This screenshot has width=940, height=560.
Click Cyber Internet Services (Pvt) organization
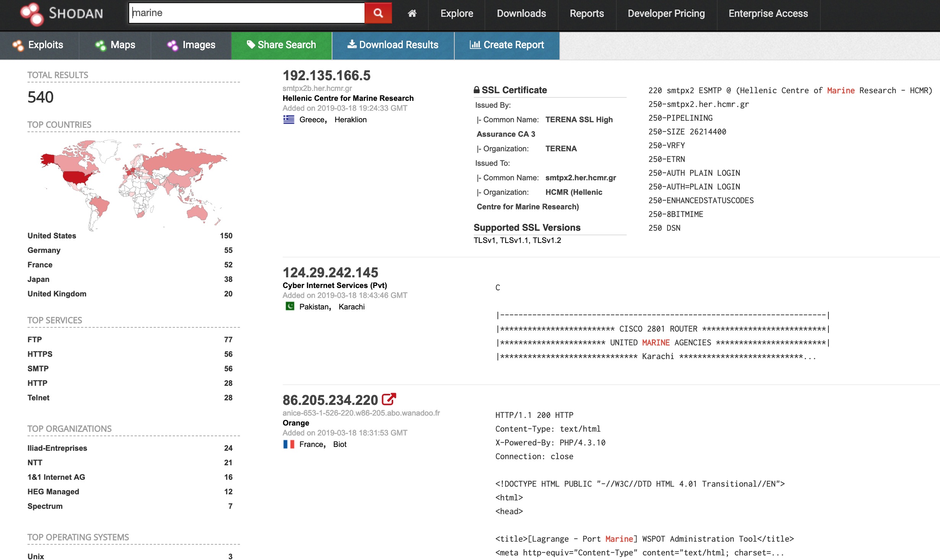coord(335,285)
